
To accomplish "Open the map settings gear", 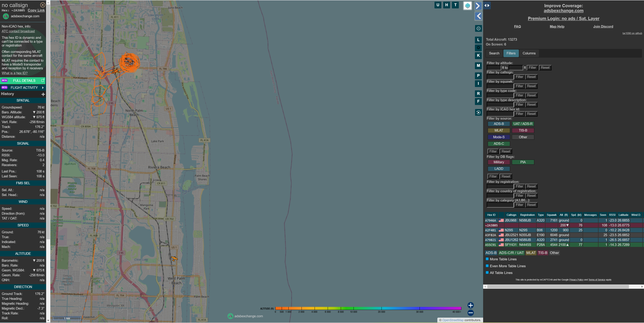I will tap(478, 28).
